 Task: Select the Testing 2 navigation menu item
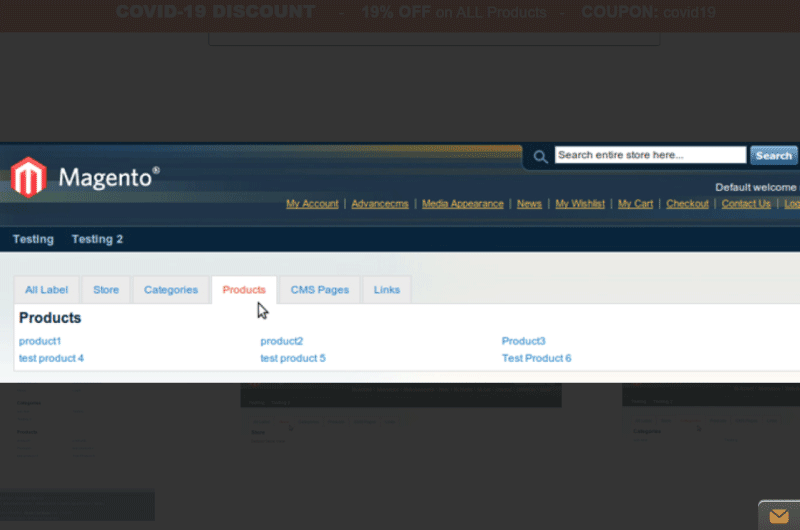[97, 239]
